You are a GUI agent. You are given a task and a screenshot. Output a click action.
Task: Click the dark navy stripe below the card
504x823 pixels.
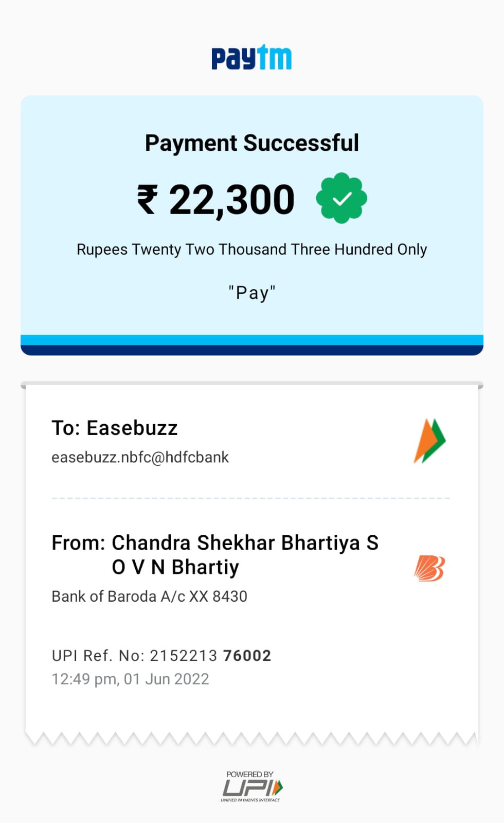tap(251, 351)
